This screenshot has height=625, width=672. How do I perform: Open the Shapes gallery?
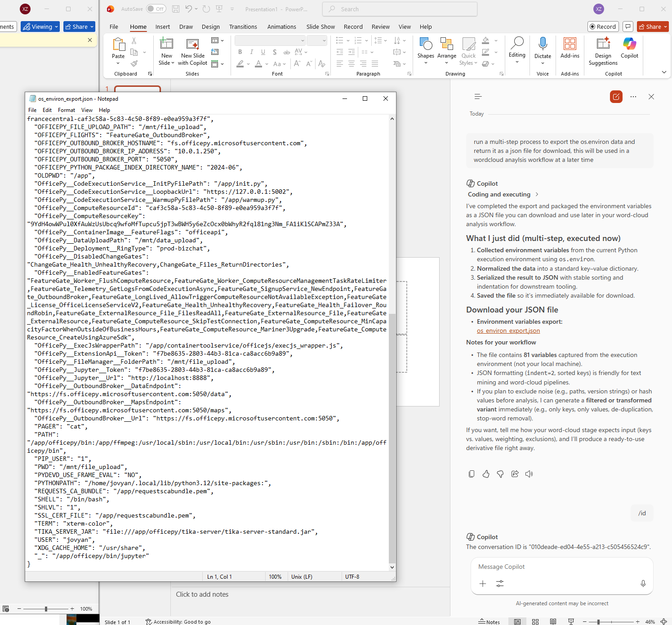[x=426, y=51]
